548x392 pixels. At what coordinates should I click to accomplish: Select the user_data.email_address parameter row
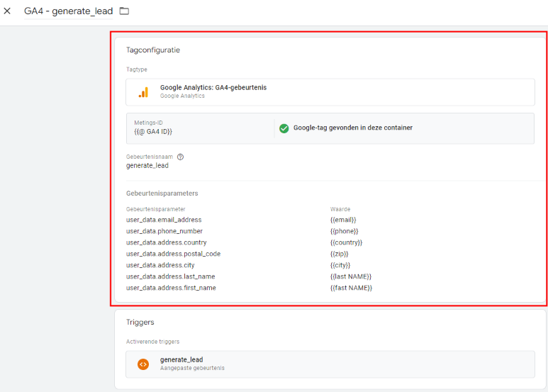[x=164, y=220]
